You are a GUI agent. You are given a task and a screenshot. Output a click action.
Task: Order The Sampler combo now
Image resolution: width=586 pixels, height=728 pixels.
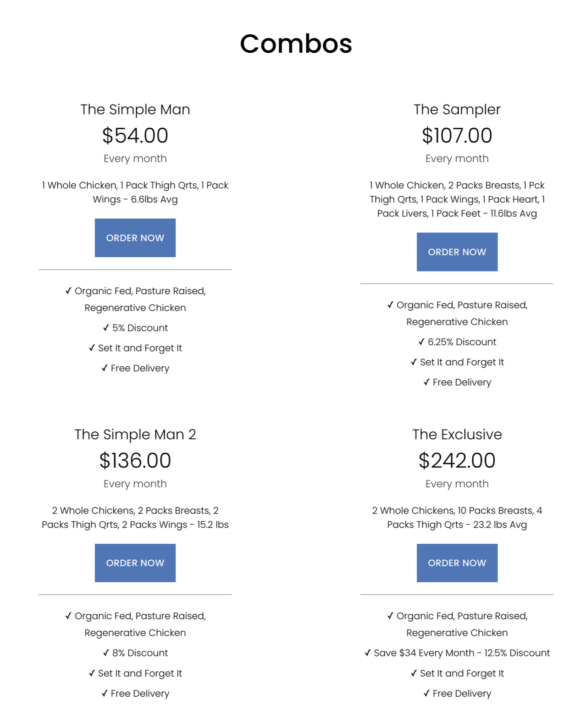coord(457,252)
